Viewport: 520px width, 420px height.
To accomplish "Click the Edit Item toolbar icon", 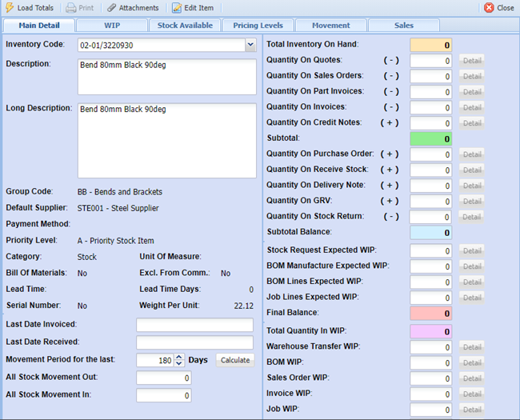I will click(176, 8).
